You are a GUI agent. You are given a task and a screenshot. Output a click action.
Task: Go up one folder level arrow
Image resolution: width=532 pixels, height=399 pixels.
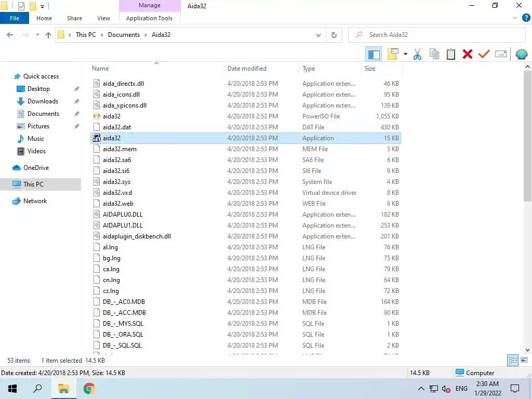[48, 35]
